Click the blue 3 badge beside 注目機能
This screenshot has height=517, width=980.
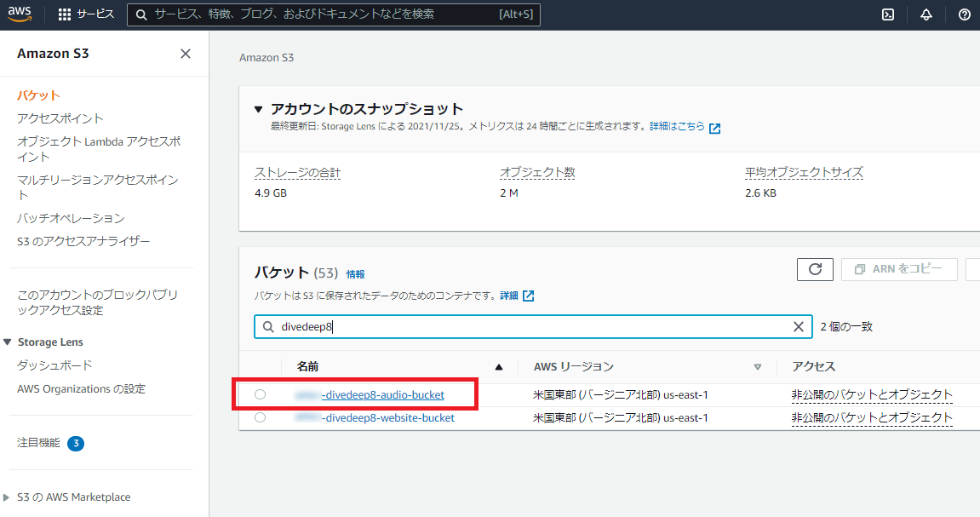76,443
